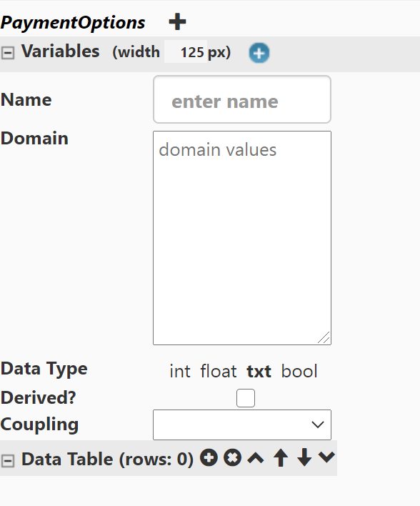Move row to bottom with chevron-down icon
The width and height of the screenshot is (420, 506).
tap(326, 457)
